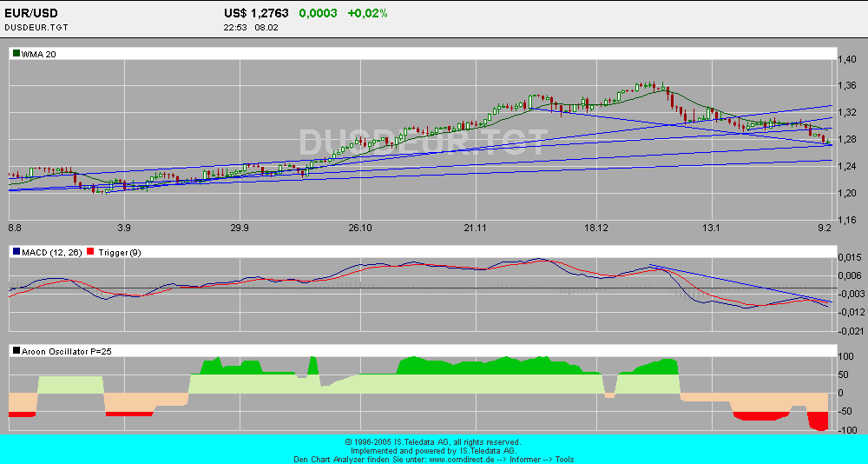This screenshot has width=868, height=464.
Task: Click the 8.8 date axis label
Action: (15, 228)
